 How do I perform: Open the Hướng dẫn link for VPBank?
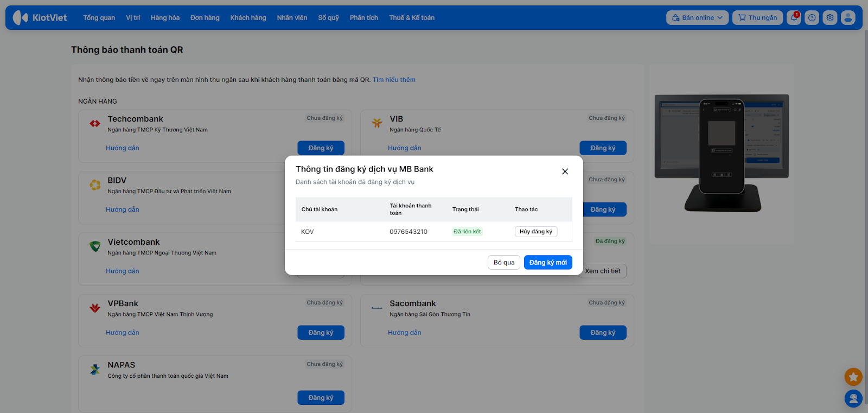[123, 333]
